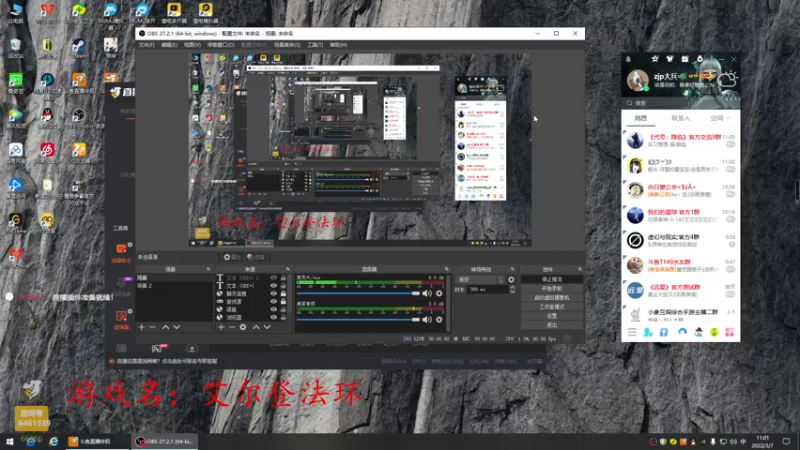Remove selected source with minus icon
800x450 pixels.
tap(232, 327)
